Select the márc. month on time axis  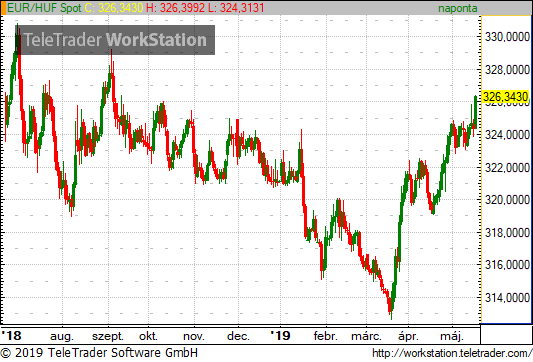[x=366, y=336]
